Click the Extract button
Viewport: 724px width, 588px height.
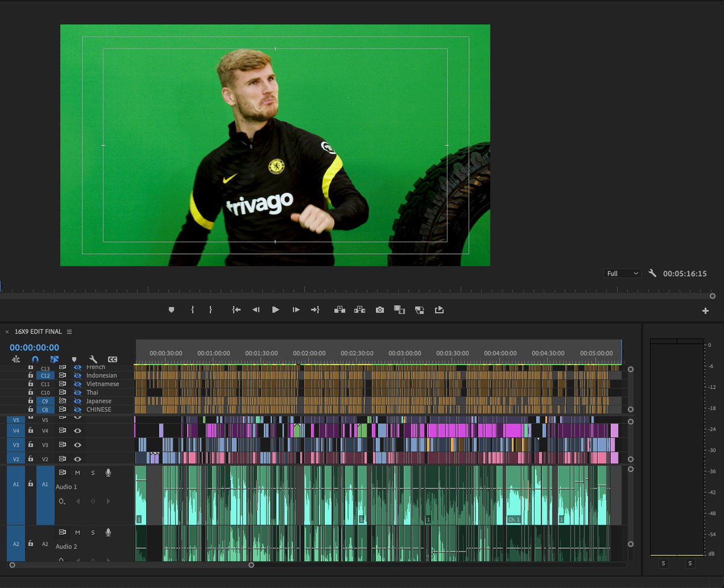360,309
